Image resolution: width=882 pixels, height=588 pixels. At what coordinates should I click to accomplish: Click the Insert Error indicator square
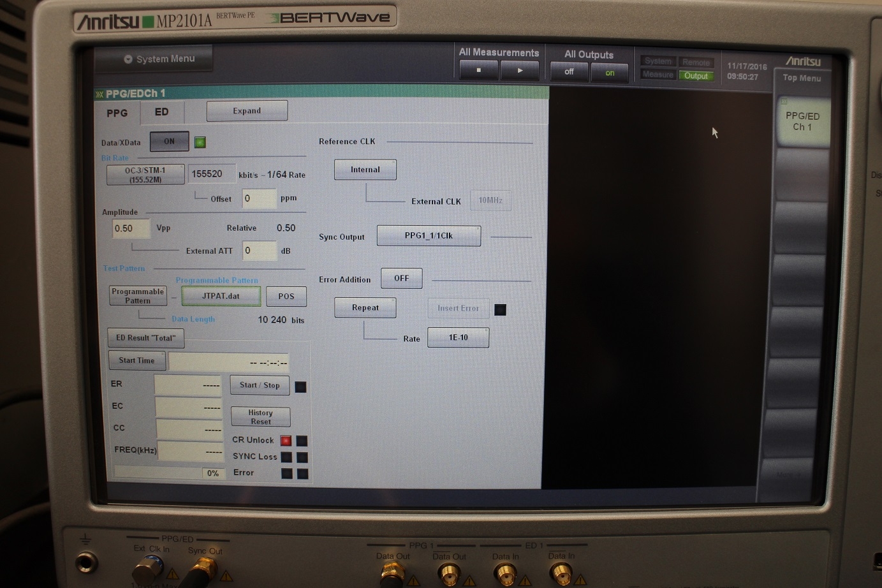pyautogui.click(x=501, y=309)
